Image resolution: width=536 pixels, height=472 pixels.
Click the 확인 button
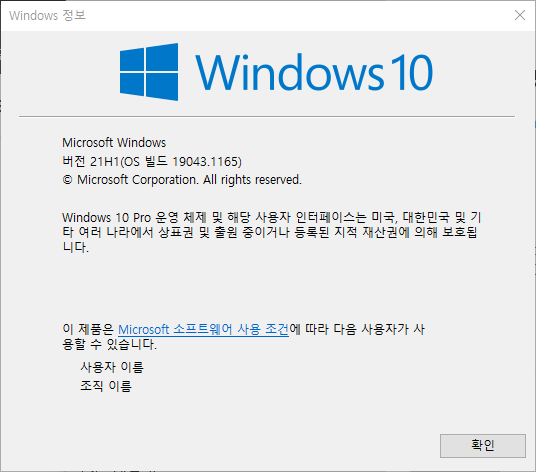pos(483,446)
